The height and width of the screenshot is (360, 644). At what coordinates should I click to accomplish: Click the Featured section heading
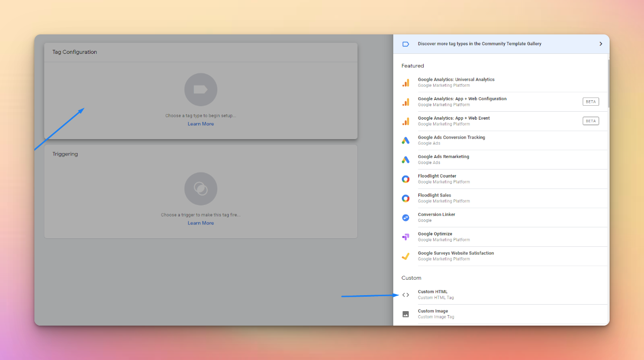[x=413, y=66]
